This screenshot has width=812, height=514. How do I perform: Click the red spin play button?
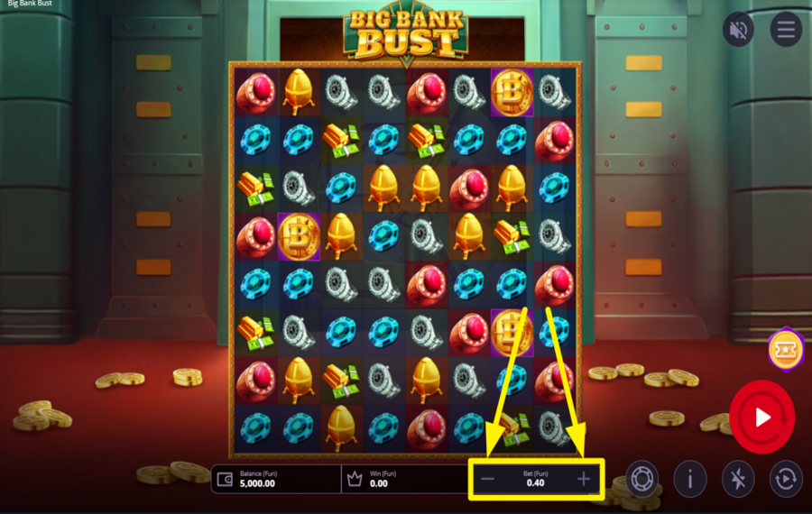click(x=761, y=417)
